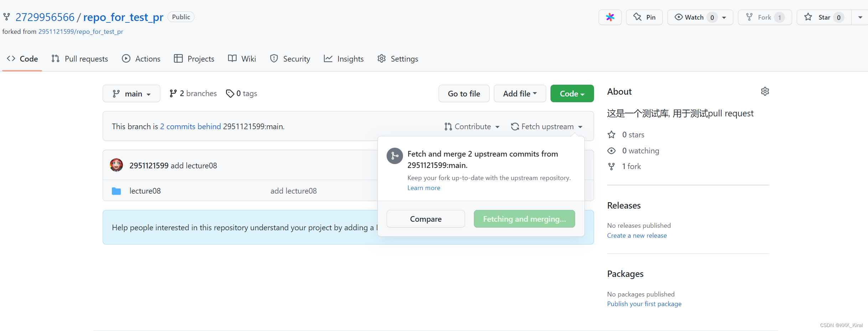This screenshot has width=868, height=331.
Task: Switch to the Wiki tab
Action: point(242,59)
